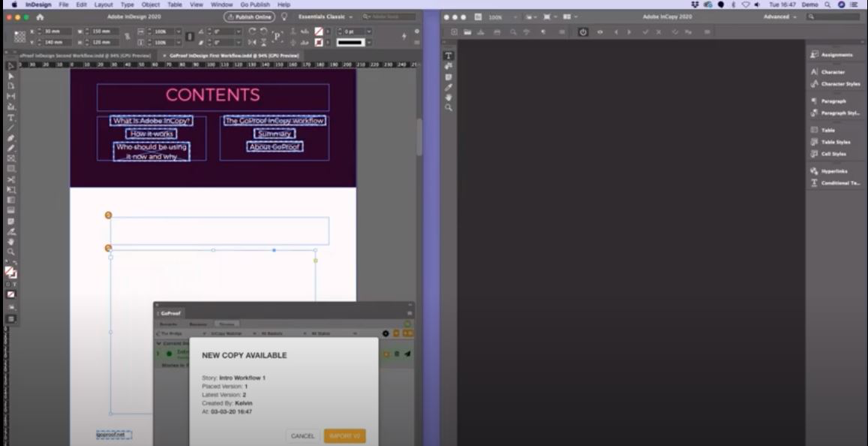This screenshot has height=446, width=868.
Task: Open the Assignments panel in InCopy
Action: click(x=831, y=54)
